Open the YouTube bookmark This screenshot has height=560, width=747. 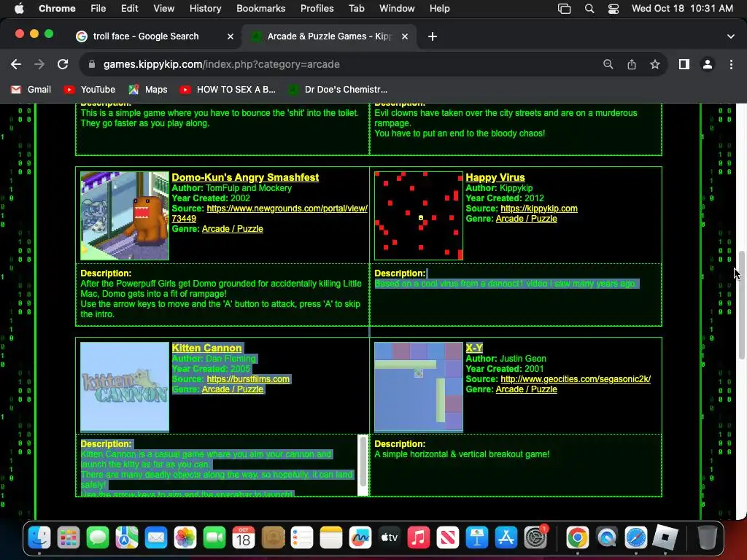click(x=90, y=90)
